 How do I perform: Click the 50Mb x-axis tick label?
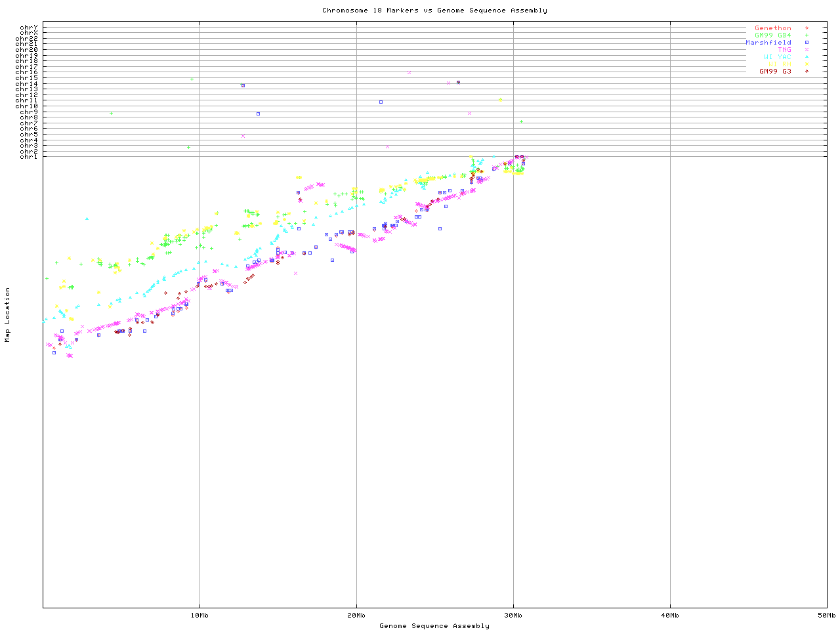point(826,616)
